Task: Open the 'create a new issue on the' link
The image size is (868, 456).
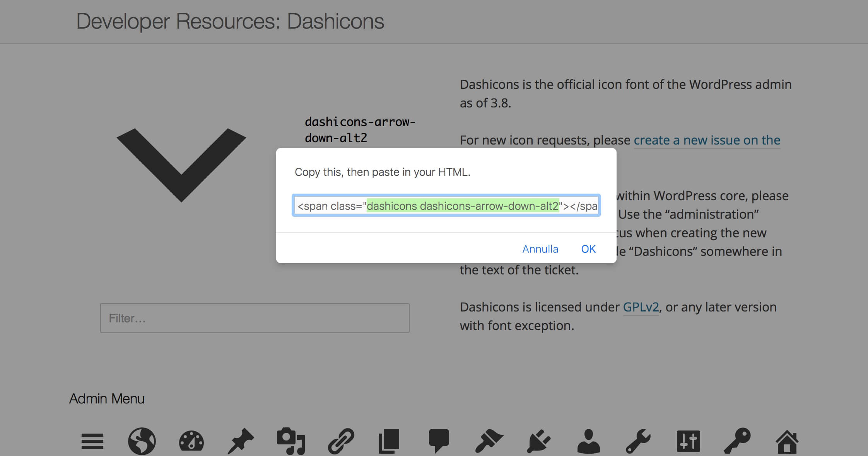Action: 707,140
